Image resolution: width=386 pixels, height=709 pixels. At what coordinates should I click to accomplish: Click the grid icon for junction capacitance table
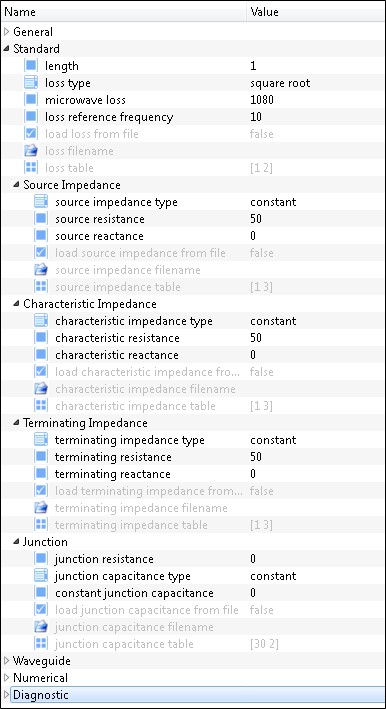coord(41,643)
